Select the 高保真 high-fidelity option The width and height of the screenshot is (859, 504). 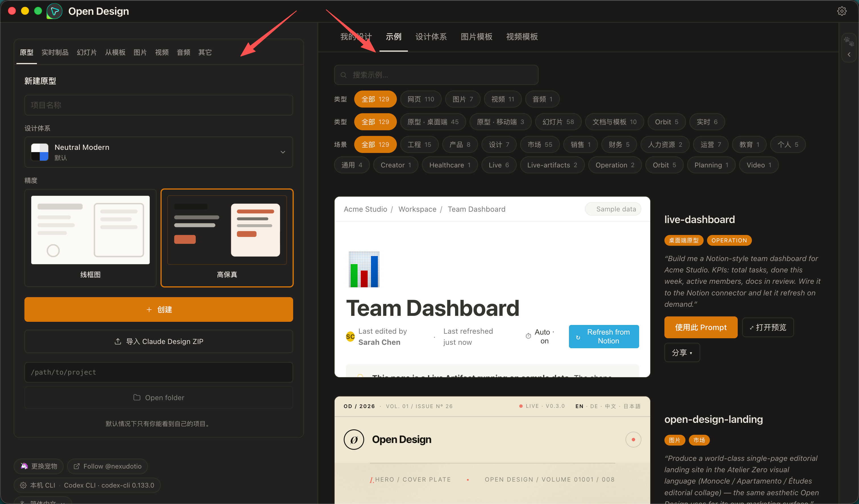tap(227, 238)
